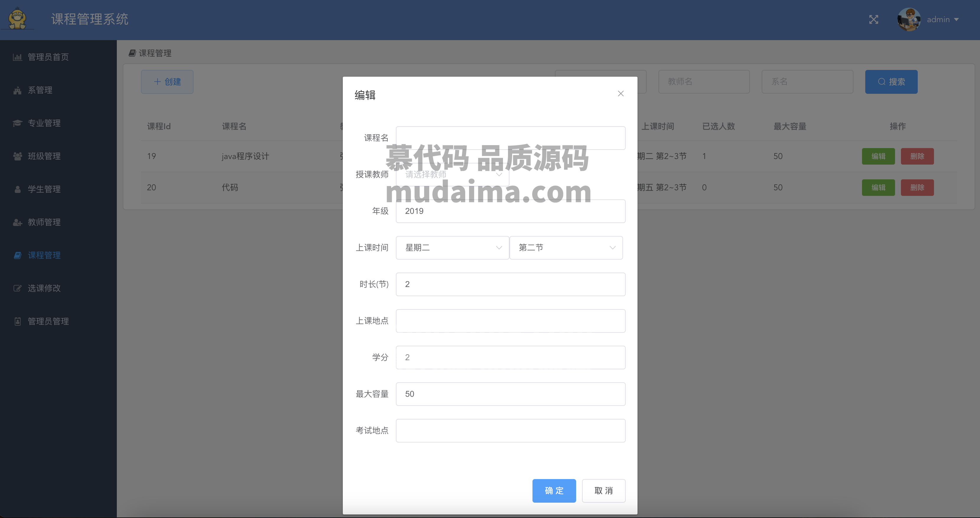Click the 年级 field showing 2019

click(x=511, y=211)
